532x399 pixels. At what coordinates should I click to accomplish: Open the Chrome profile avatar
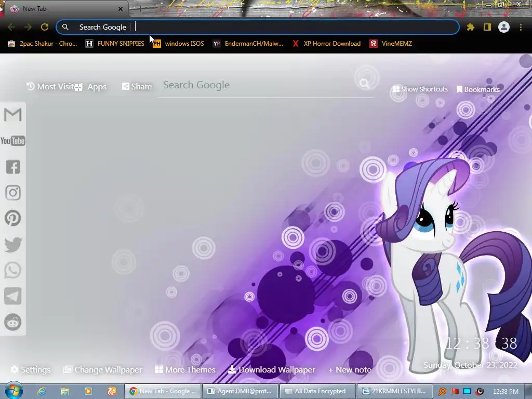coord(504,27)
